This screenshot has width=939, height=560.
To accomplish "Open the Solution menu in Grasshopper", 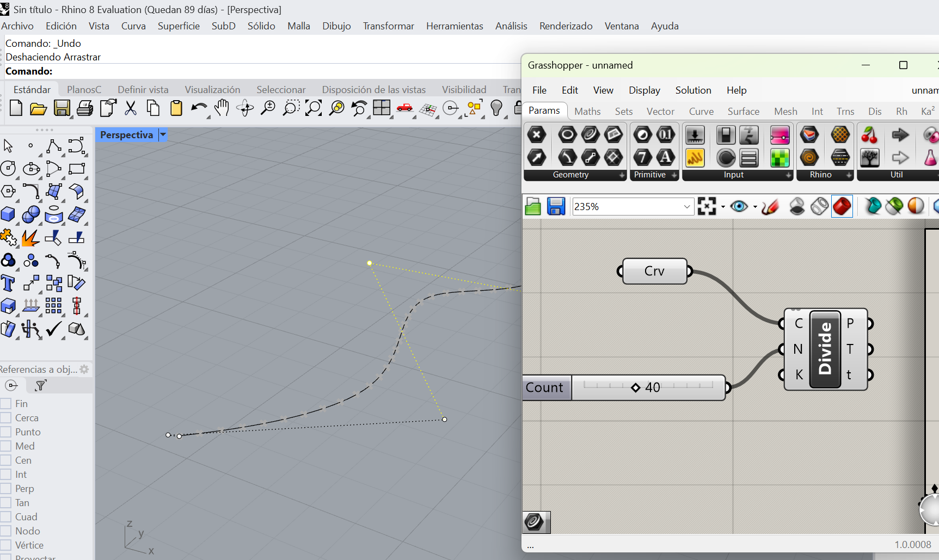I will 693,90.
